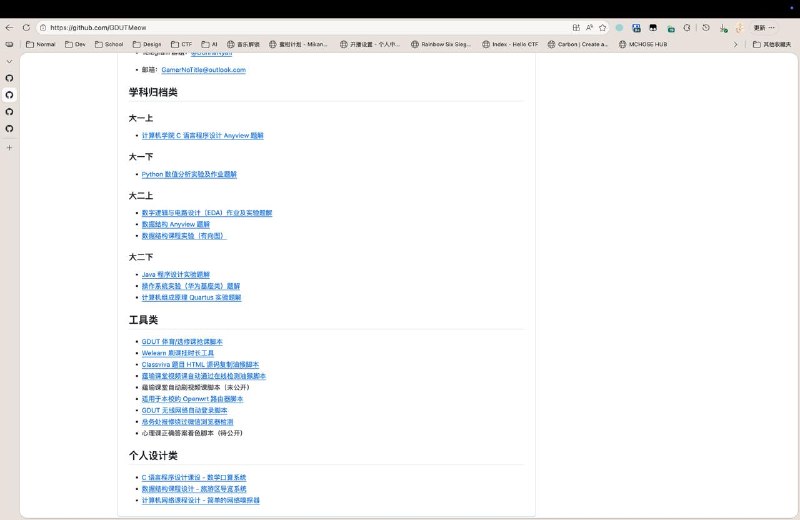Open downloads icon with green badge

(723, 28)
